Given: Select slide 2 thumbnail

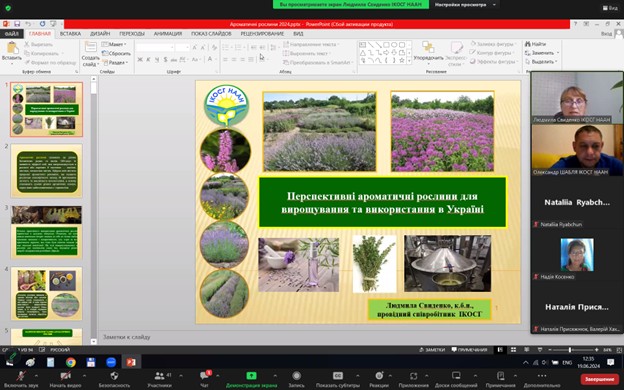Looking at the screenshot, I should click(47, 171).
